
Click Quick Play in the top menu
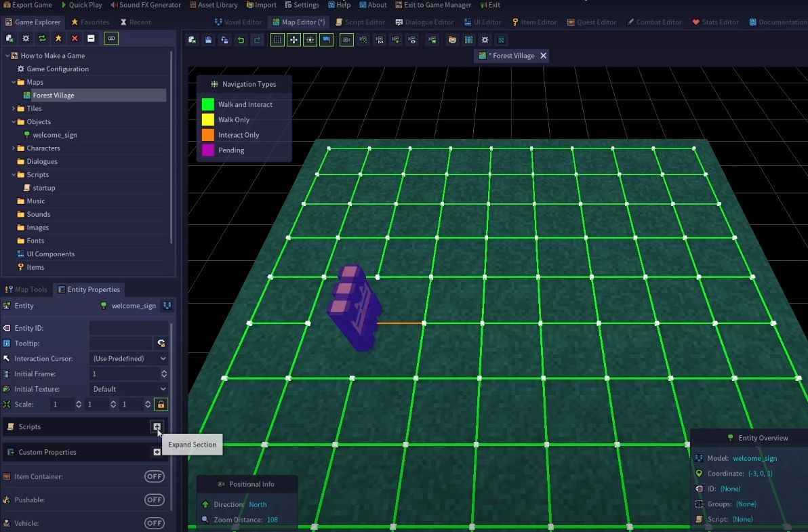81,5
